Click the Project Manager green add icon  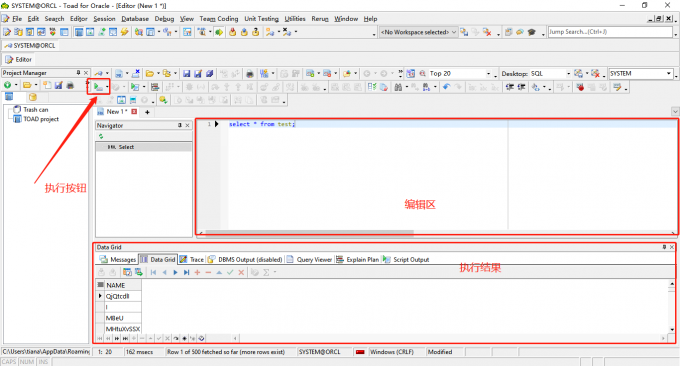pyautogui.click(x=7, y=85)
